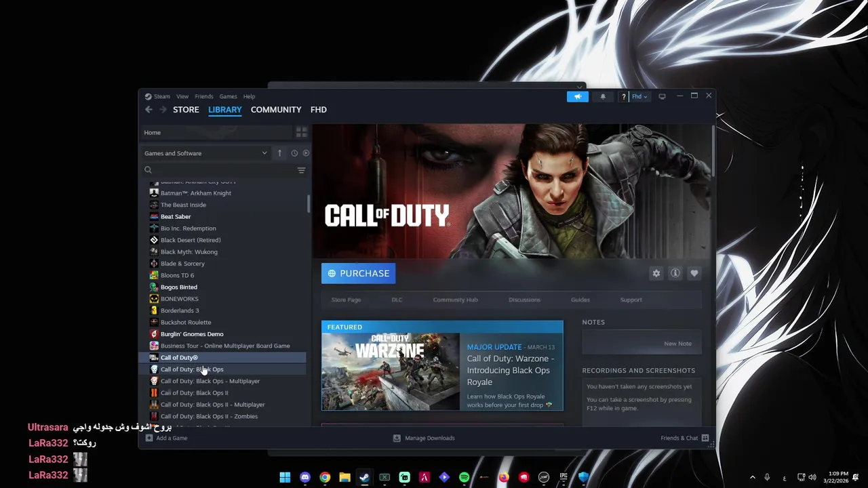Image resolution: width=868 pixels, height=488 pixels.
Task: Click the Steam announcements megaphone button
Action: 578,96
